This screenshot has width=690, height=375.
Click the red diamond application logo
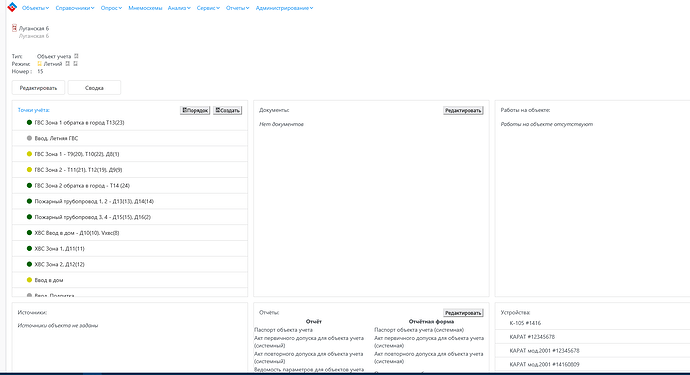[x=12, y=7]
